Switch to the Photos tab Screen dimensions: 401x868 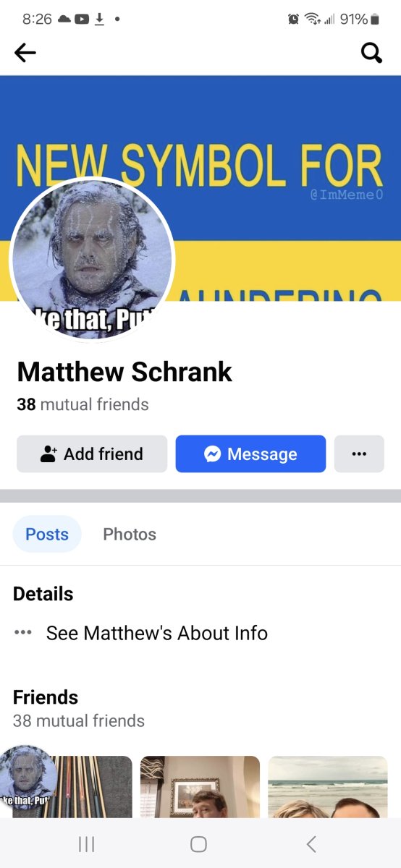[130, 535]
